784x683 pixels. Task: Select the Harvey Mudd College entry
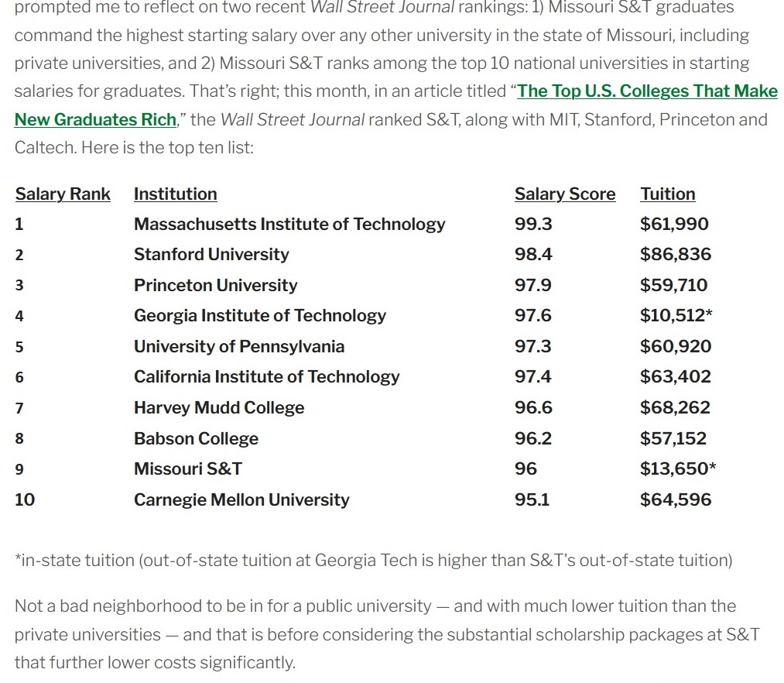tap(219, 408)
